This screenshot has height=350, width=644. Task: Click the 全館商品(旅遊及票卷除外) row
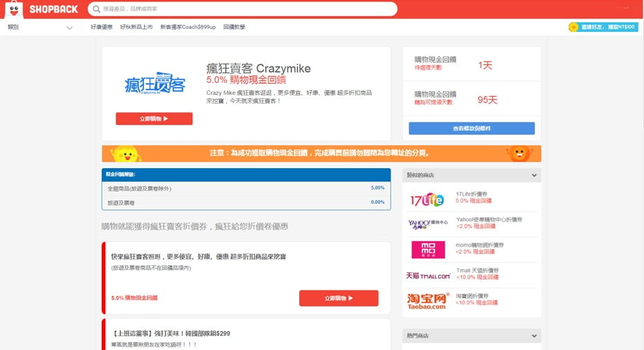pos(246,188)
